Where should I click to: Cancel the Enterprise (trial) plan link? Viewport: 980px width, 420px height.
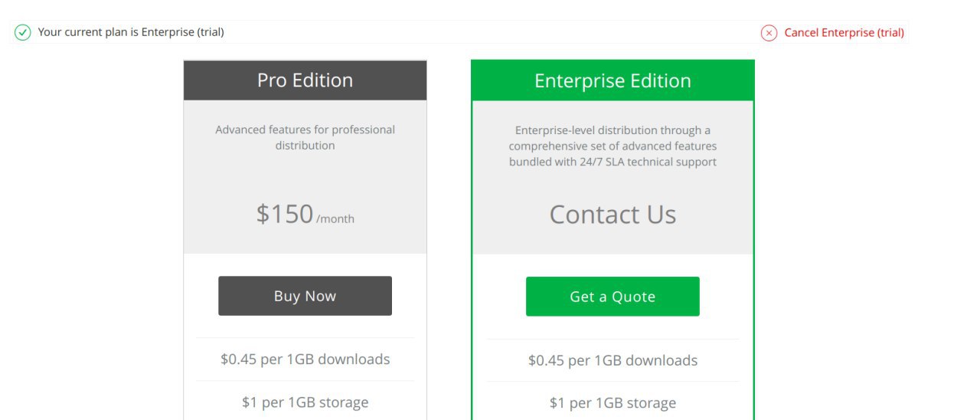click(844, 32)
